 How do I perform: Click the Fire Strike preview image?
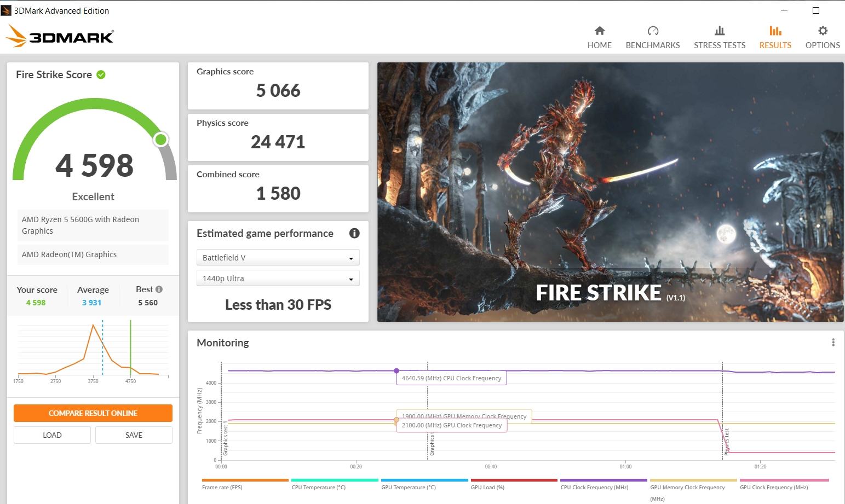(x=610, y=192)
